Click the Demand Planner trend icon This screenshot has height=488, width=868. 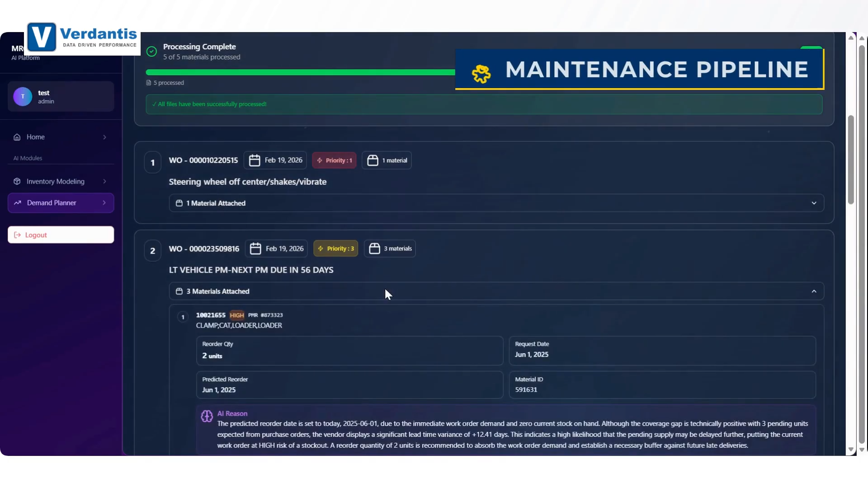click(x=18, y=203)
